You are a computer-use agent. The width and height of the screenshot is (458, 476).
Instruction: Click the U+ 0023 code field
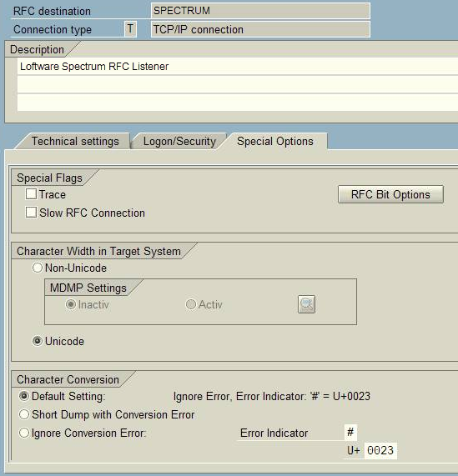pos(380,450)
